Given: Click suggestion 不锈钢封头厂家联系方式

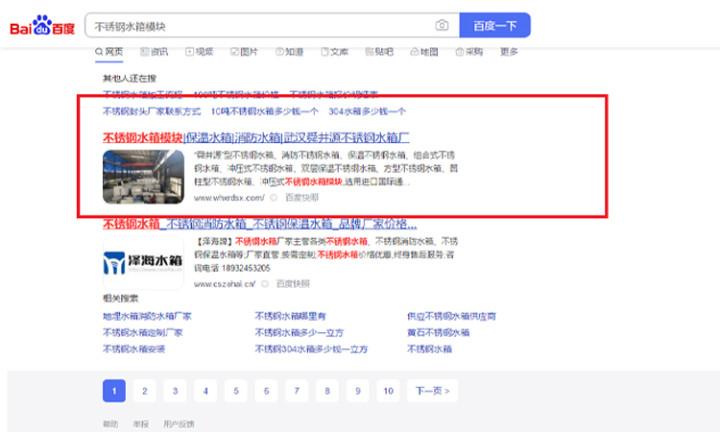Looking at the screenshot, I should tap(152, 112).
